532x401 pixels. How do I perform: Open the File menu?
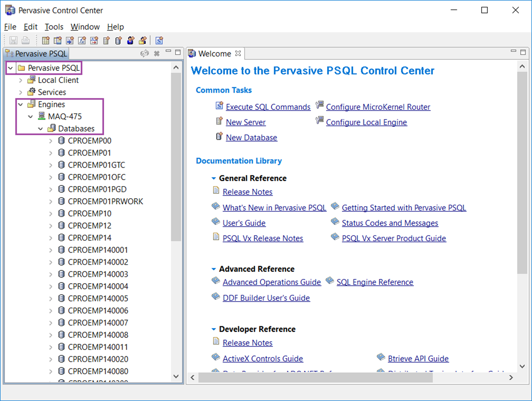coord(10,27)
